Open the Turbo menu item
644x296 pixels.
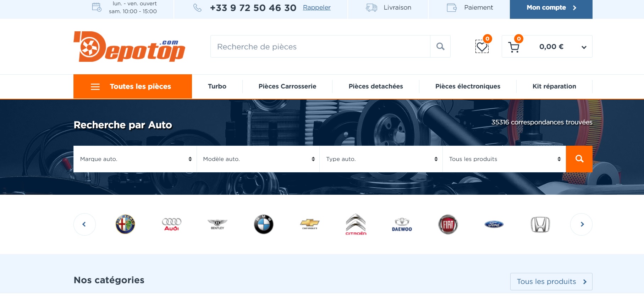pos(217,86)
